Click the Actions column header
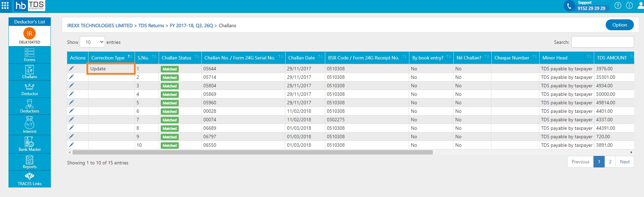644x197 pixels. click(78, 58)
